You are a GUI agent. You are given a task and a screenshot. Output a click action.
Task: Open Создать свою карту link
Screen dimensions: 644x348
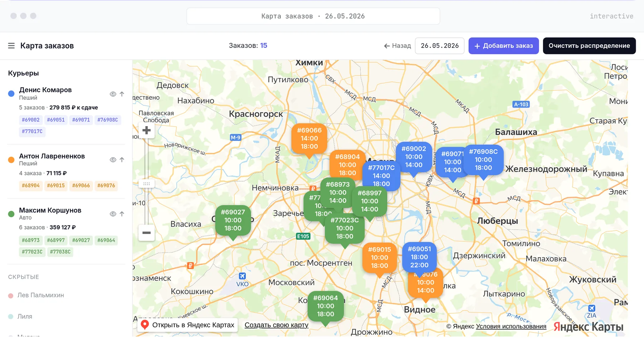pos(277,325)
